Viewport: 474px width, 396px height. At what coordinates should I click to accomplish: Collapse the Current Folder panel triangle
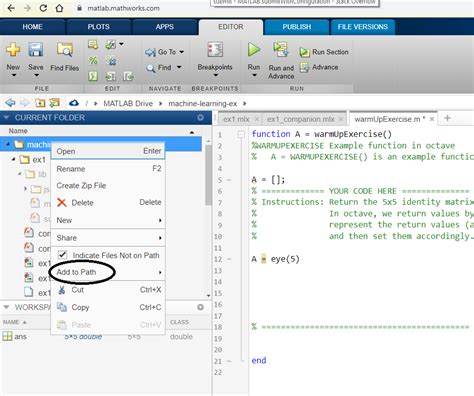[x=6, y=117]
